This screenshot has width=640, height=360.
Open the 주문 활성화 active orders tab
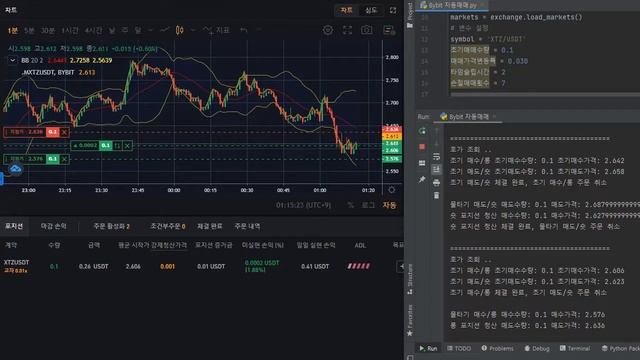(111, 226)
